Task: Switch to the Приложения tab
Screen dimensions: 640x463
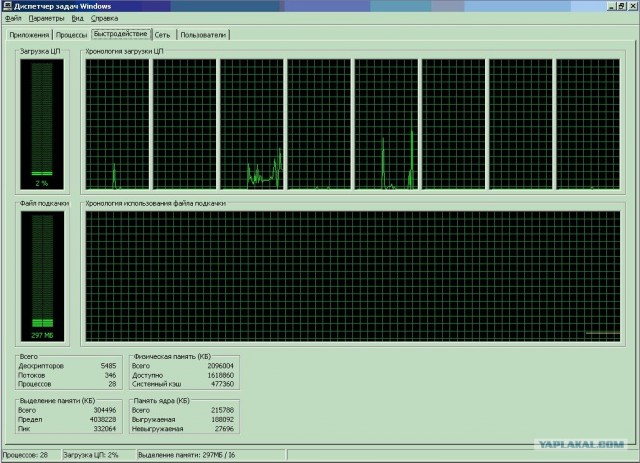Action: [29, 35]
